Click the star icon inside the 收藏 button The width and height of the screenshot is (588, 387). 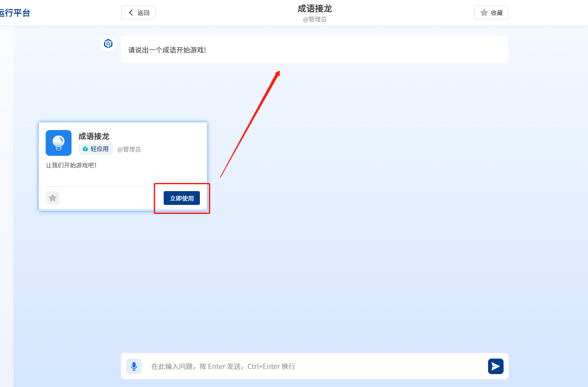pos(484,13)
